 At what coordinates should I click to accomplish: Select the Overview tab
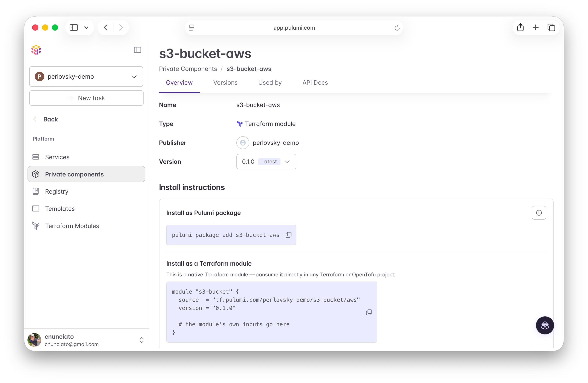pos(179,83)
